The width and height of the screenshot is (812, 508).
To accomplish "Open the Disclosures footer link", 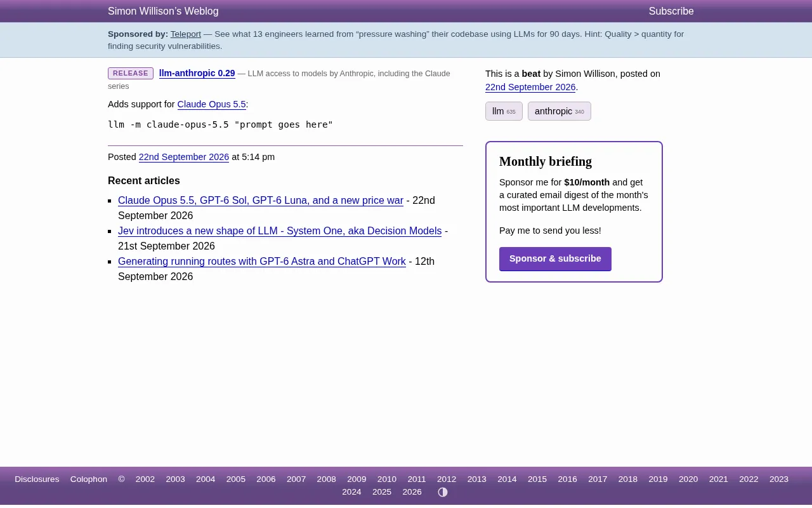I will click(x=37, y=479).
